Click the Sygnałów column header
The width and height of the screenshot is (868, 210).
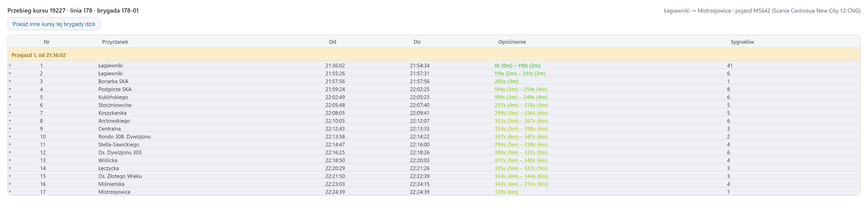pos(742,42)
